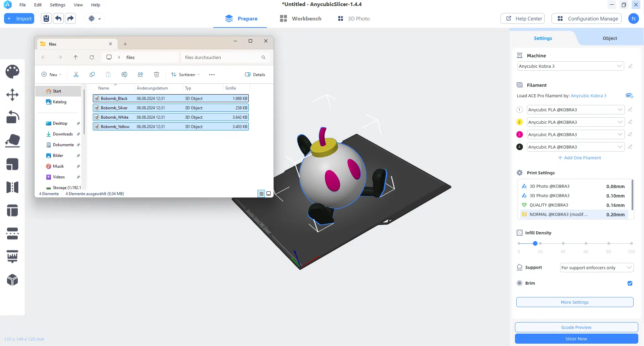Open the Help Center
The width and height of the screenshot is (644, 346).
[x=523, y=19]
